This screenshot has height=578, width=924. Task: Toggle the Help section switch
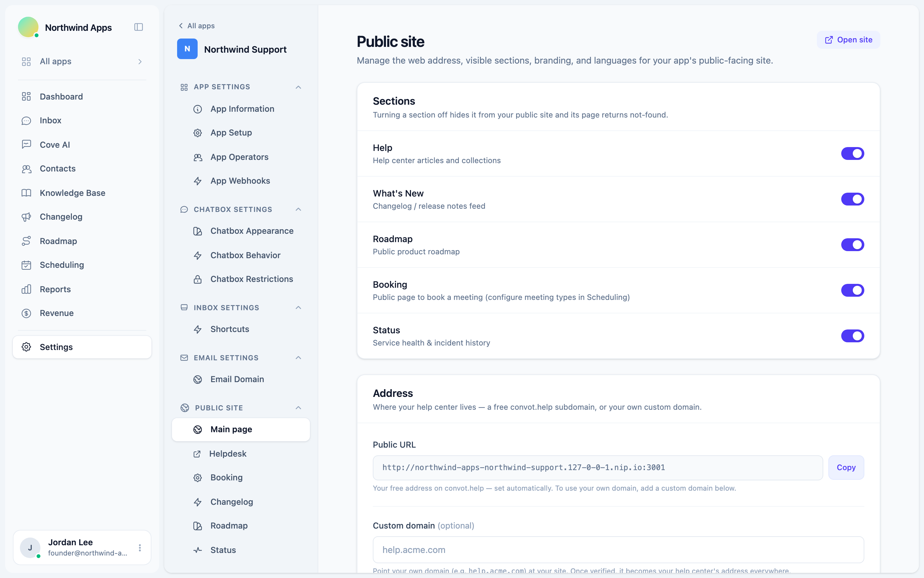[x=852, y=154]
